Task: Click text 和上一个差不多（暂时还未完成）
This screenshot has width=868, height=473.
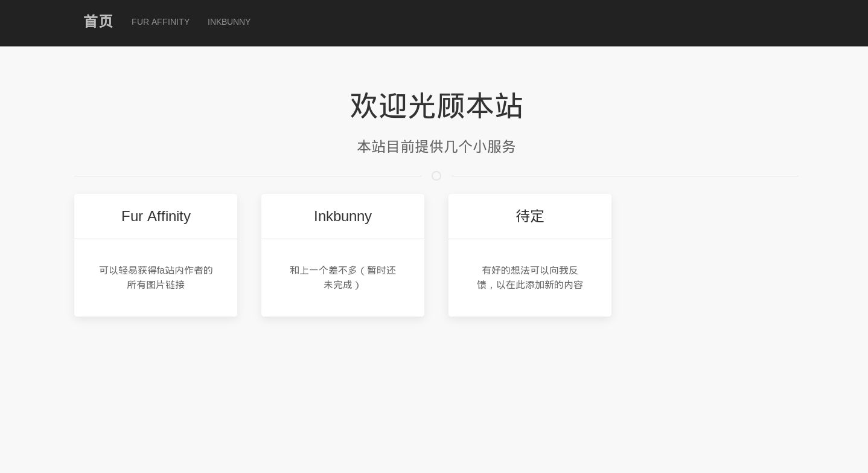Action: [x=343, y=277]
